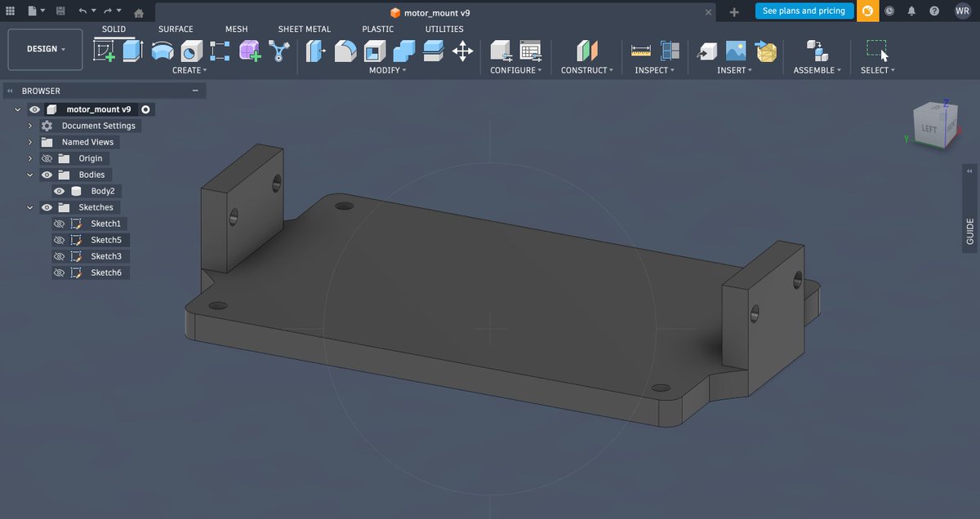This screenshot has height=519, width=980.
Task: Select the Revolve tool
Action: 162,51
